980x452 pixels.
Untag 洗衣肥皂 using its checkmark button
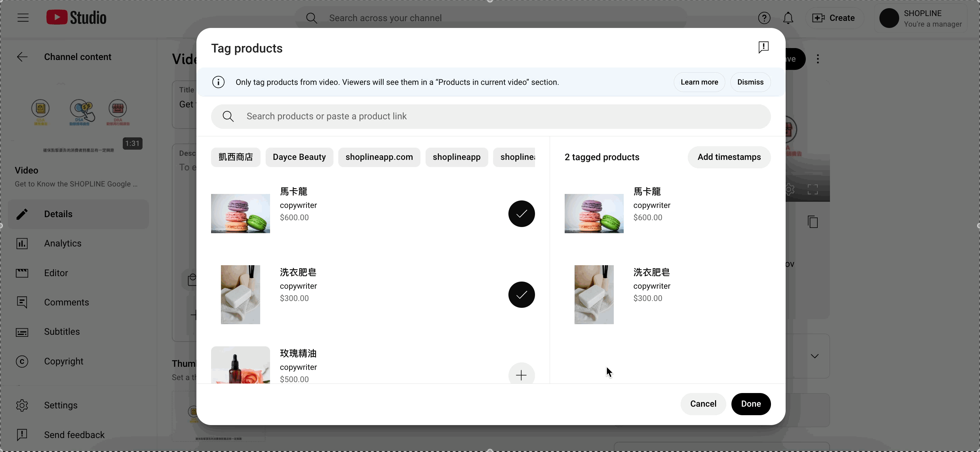pos(521,295)
